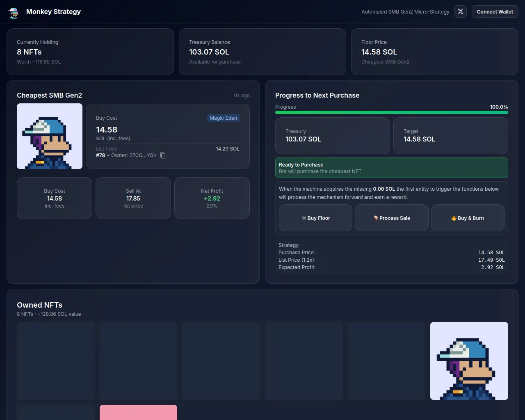
Task: Click the Net Profit +2.92 value
Action: click(212, 199)
